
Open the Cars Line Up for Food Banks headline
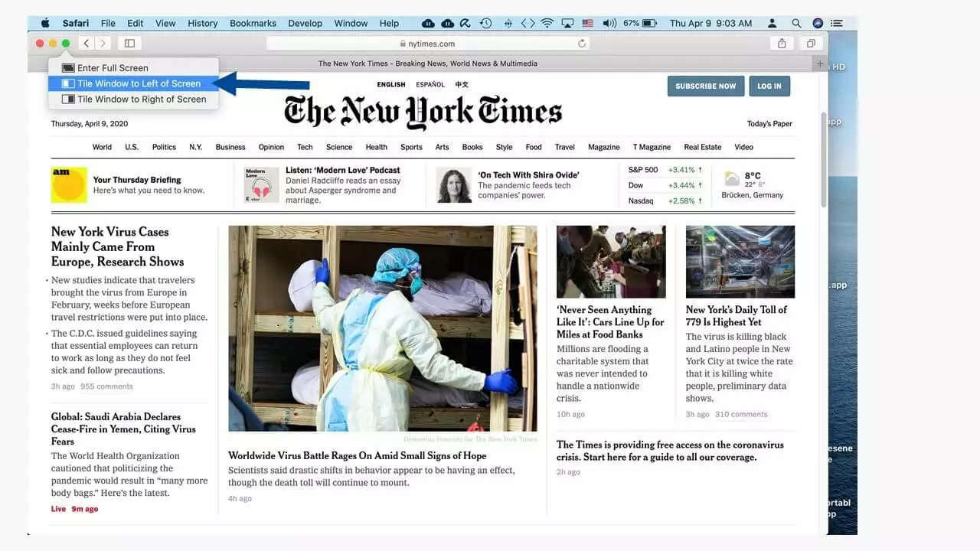pyautogui.click(x=610, y=321)
